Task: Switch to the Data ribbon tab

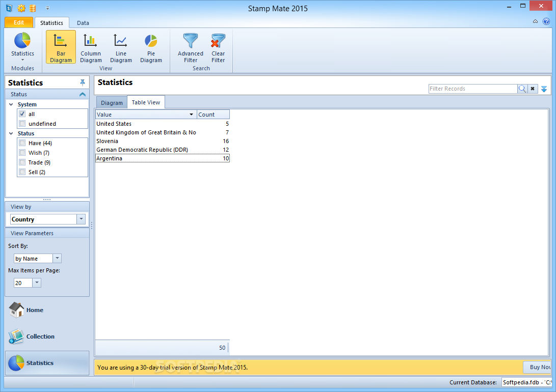Action: [83, 23]
